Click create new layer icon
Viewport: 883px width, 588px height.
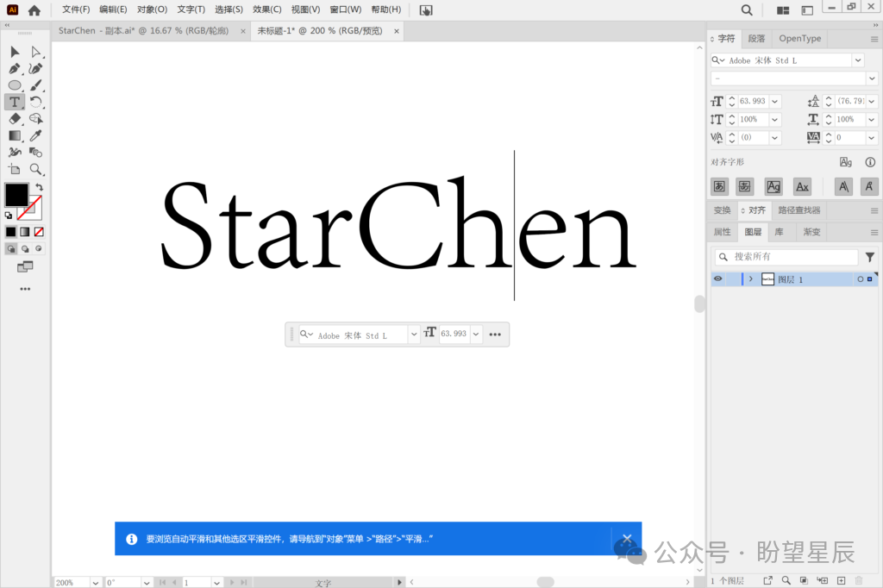842,581
